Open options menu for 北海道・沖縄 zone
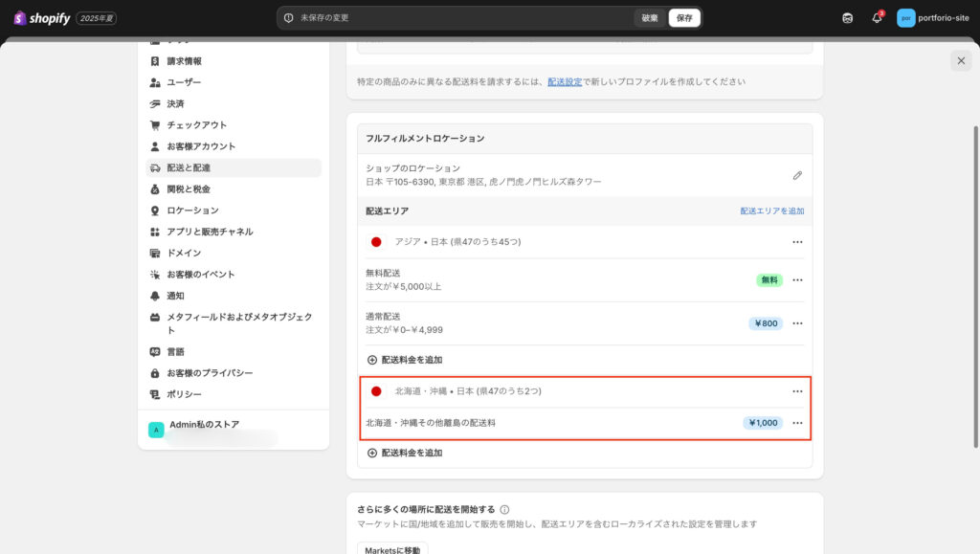980x554 pixels. (797, 391)
